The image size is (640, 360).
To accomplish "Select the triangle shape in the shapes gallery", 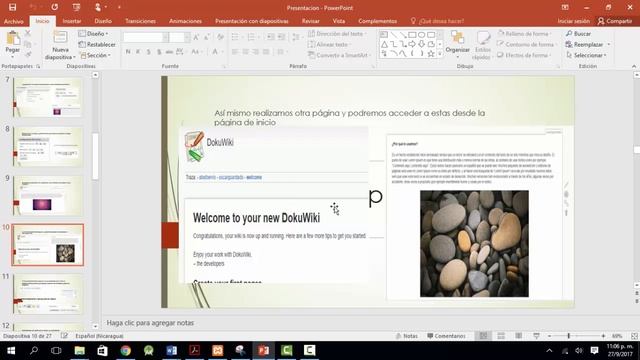I will (x=384, y=44).
